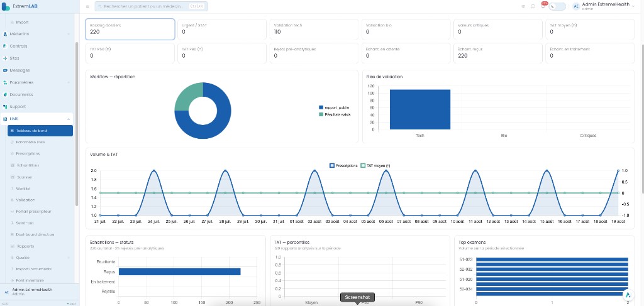Open notifications bell with red badge
Screen dimensions: 644x306
click(x=543, y=5)
